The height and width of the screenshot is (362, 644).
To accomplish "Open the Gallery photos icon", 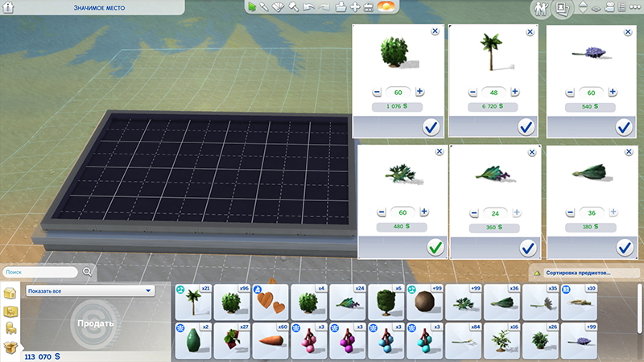I will (561, 8).
